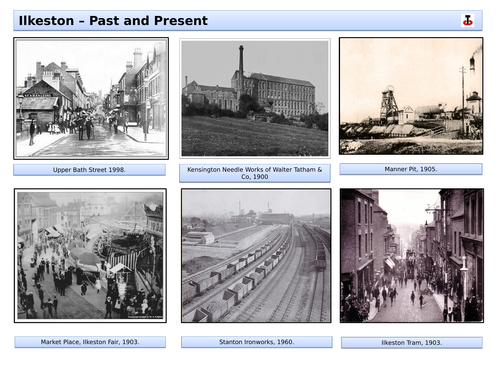
Task: Open the Manner Pit 1905 photograph
Action: (411, 96)
